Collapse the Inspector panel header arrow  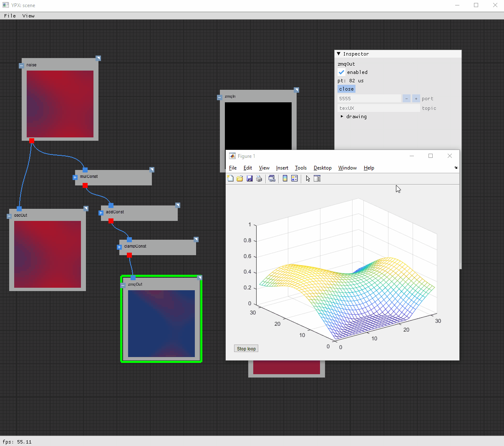[x=339, y=54]
